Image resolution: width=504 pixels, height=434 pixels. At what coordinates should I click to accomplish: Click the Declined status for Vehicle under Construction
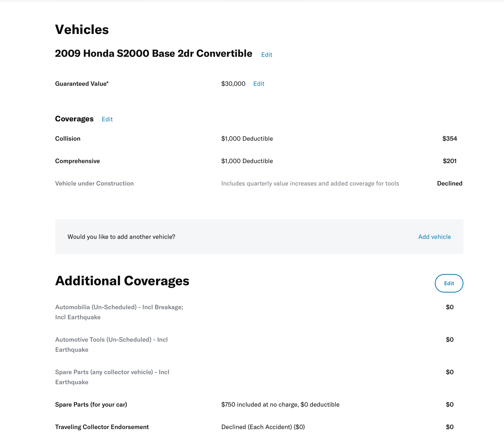click(x=450, y=183)
